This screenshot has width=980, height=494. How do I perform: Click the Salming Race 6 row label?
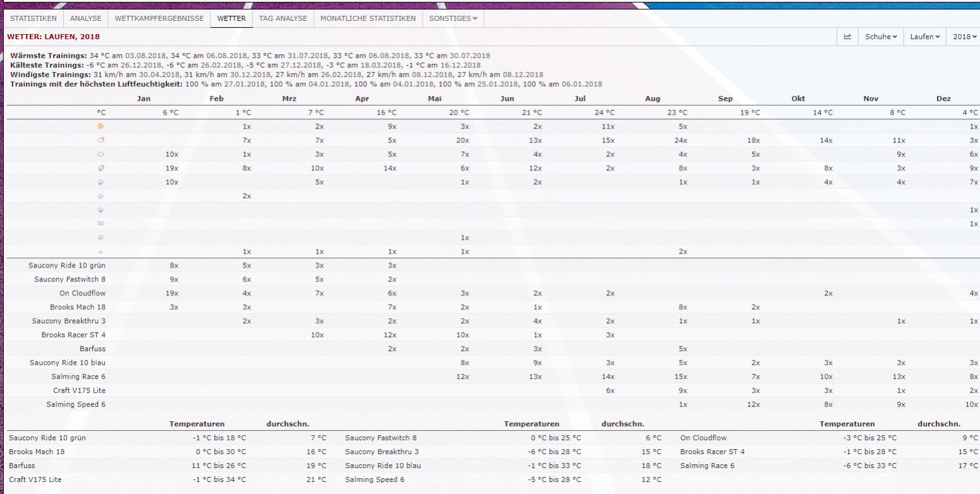(78, 376)
